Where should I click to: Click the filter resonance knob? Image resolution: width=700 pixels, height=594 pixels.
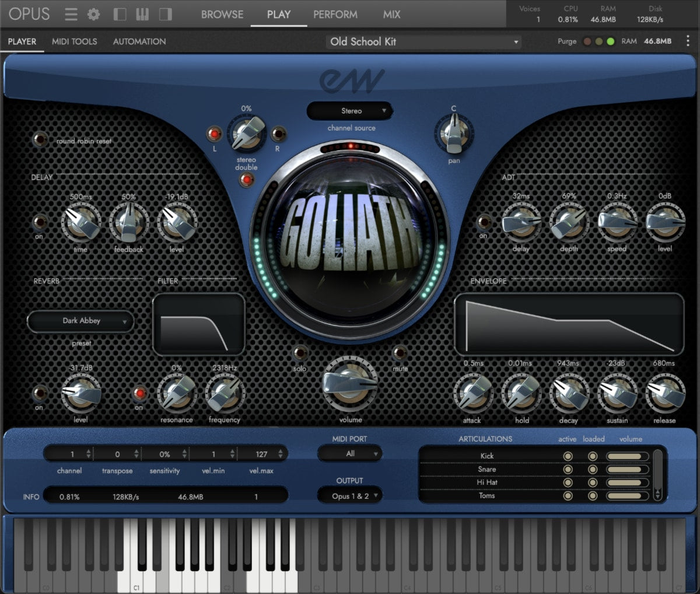(x=177, y=393)
